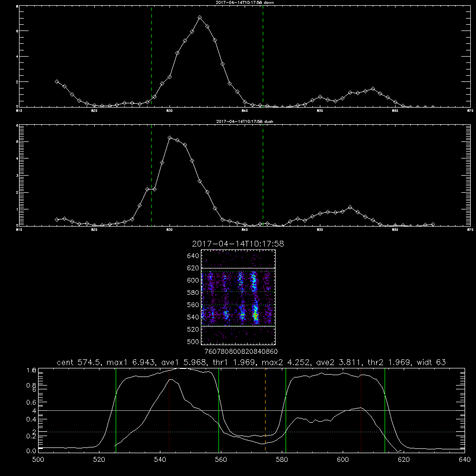The height and width of the screenshot is (476, 476).
Task: Click the 620 label on heatmap y-axis
Action: point(193,268)
